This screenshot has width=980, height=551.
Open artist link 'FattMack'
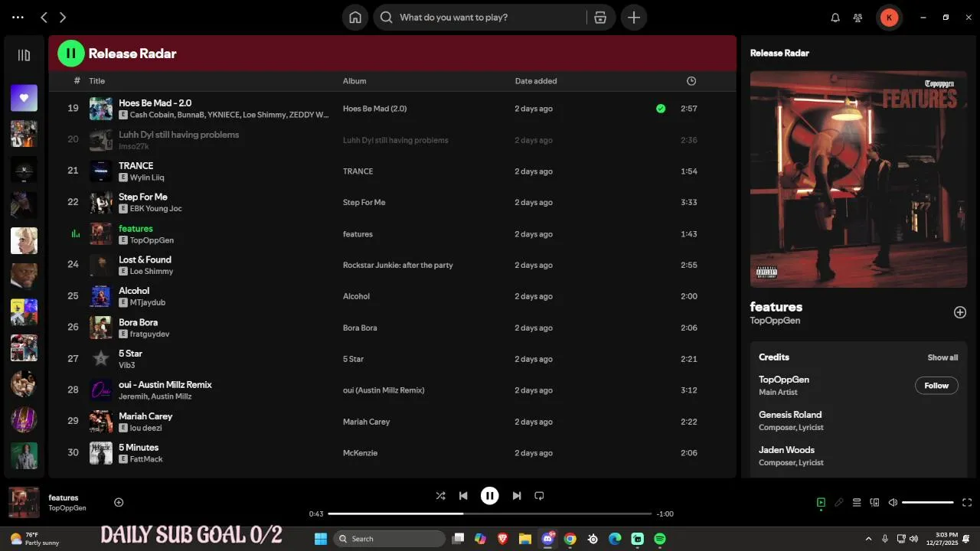[146, 459]
